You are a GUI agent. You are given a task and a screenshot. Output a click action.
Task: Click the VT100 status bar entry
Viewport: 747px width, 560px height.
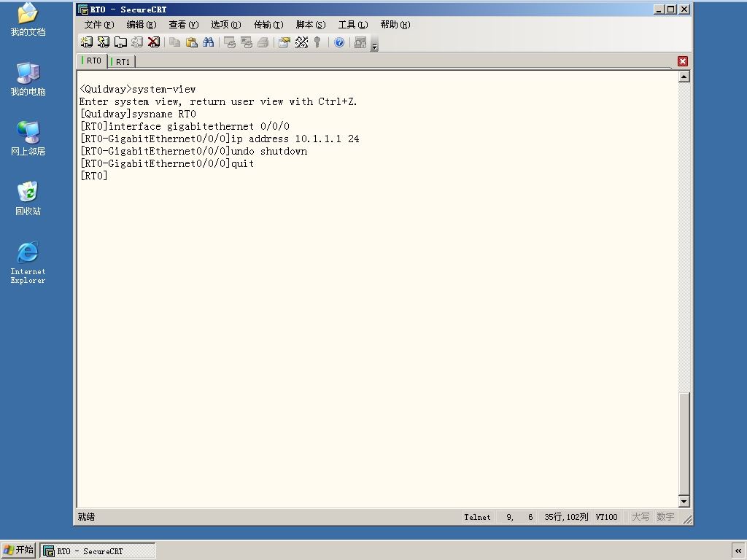606,517
